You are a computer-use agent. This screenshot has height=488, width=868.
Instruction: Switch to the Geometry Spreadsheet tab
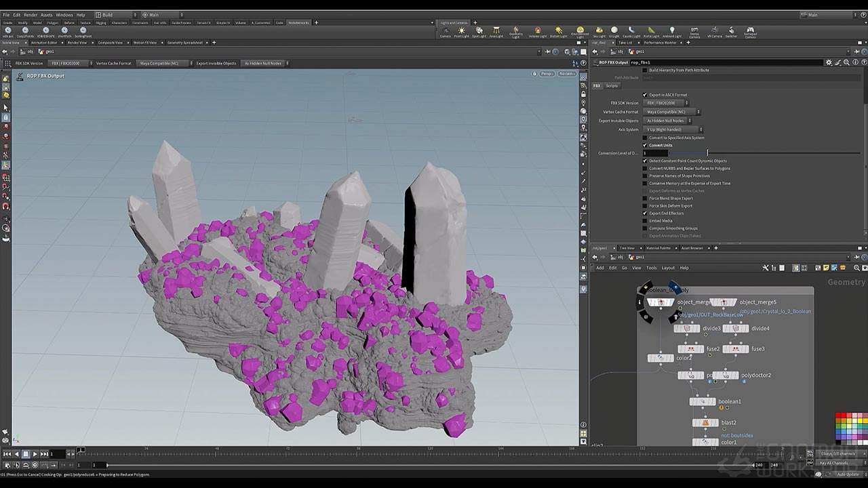click(x=184, y=43)
